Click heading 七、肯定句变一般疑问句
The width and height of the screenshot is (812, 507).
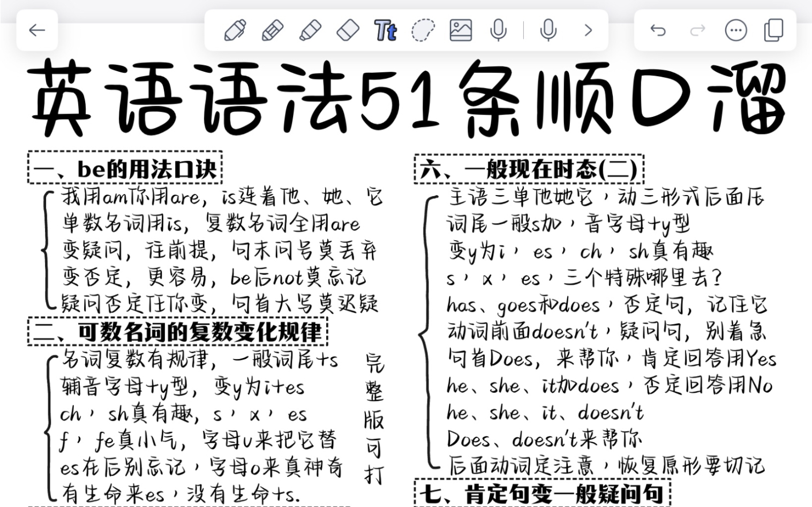(x=542, y=493)
